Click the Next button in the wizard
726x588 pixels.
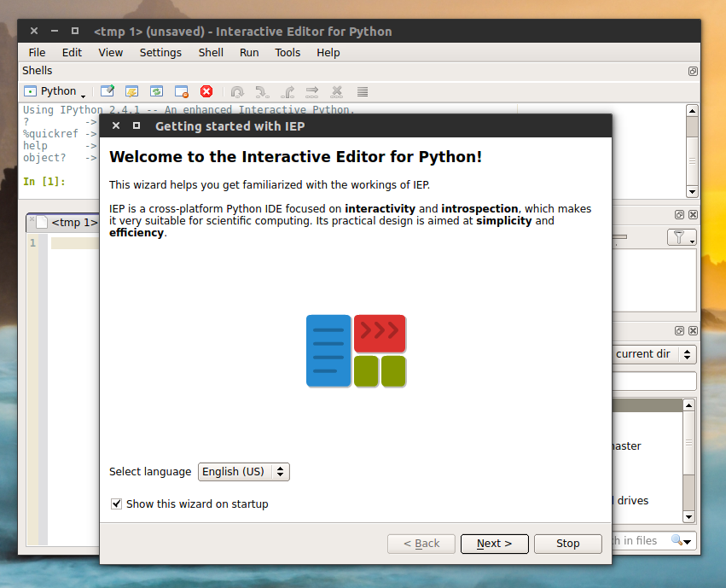(x=494, y=544)
